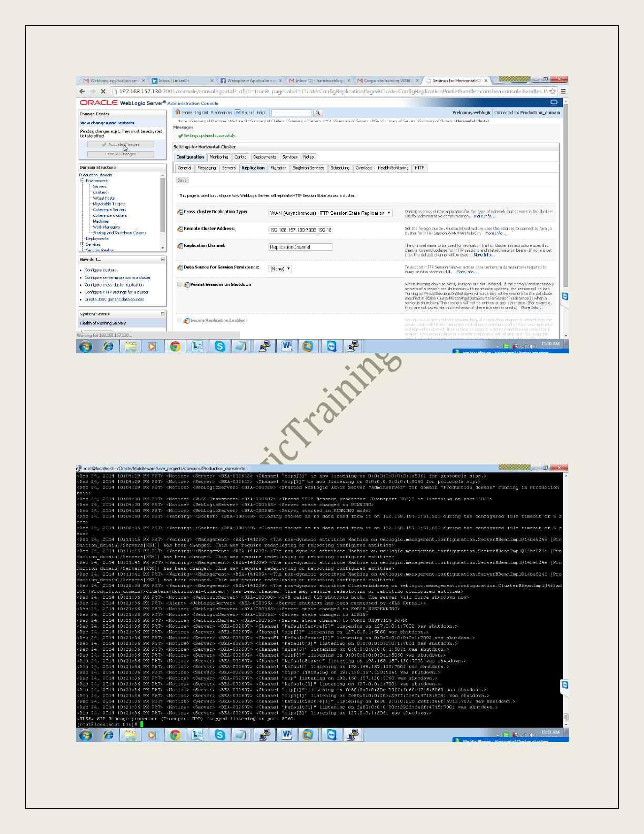Select the HTTP sub-tab

click(419, 168)
